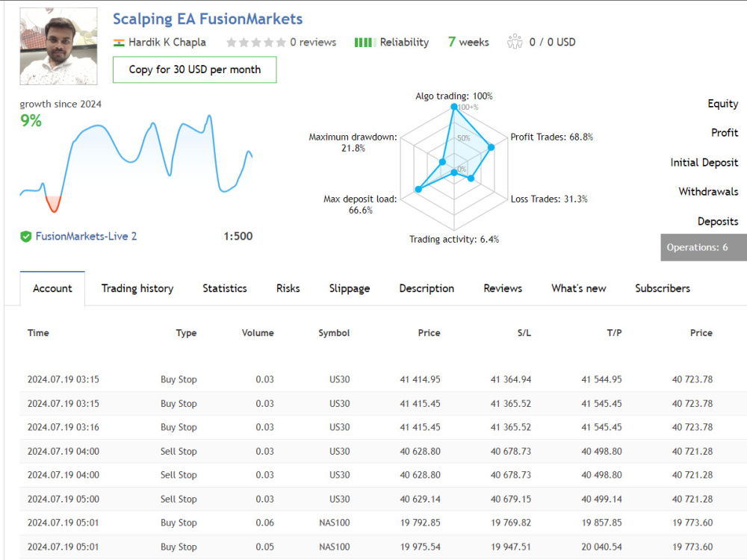Open the What's new tab
The width and height of the screenshot is (747, 560).
[579, 288]
